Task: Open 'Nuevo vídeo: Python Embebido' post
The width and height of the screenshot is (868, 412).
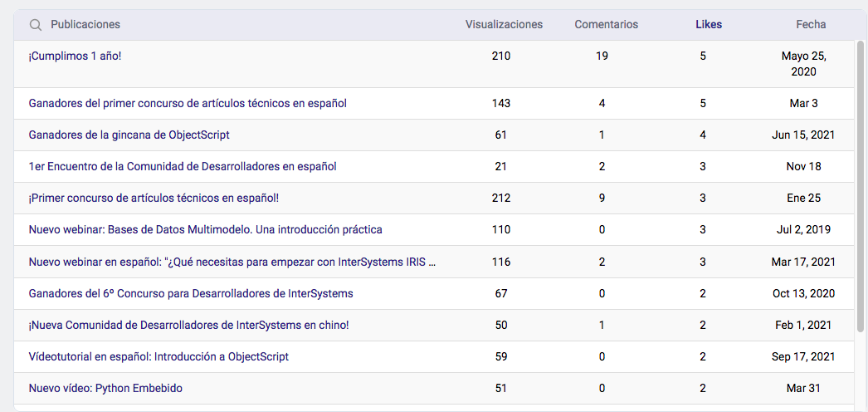Action: click(105, 388)
